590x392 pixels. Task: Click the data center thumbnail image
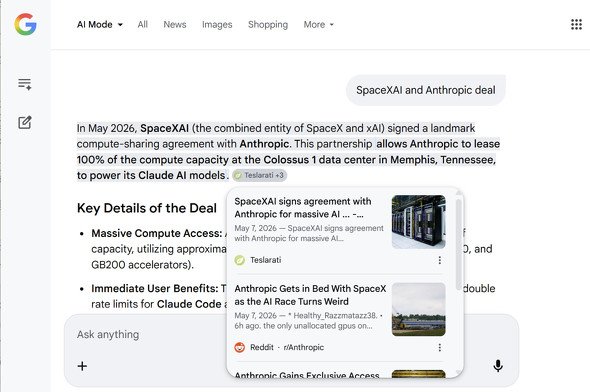pos(418,222)
